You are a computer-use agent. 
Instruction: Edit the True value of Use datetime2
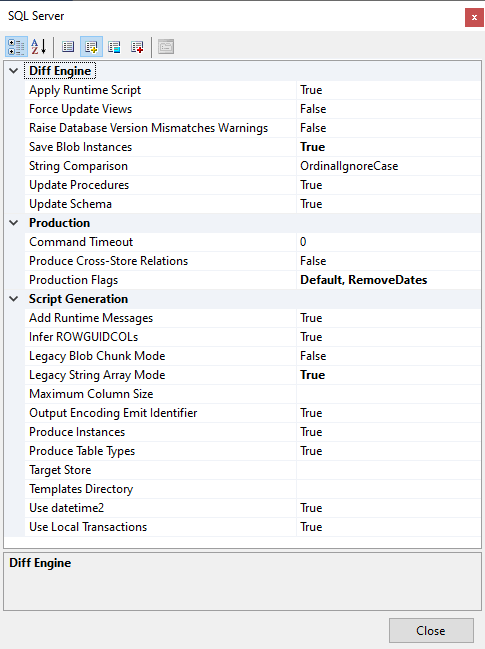(x=389, y=508)
